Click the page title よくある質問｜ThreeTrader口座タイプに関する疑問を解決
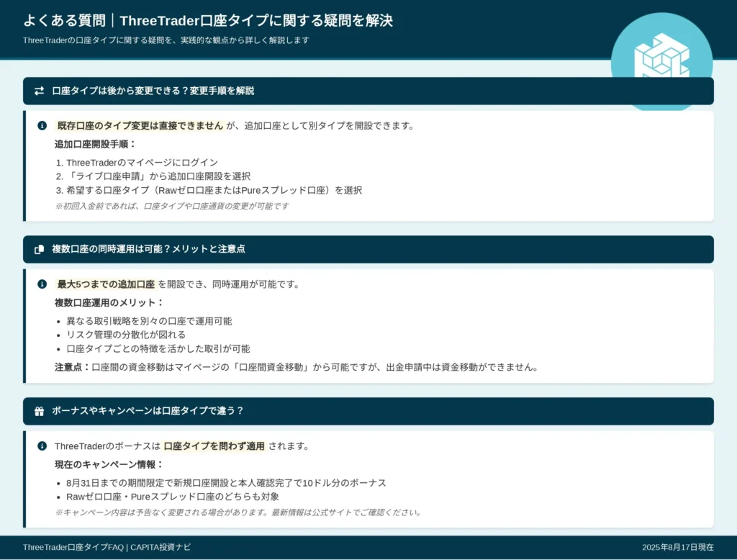The height and width of the screenshot is (560, 737). [208, 20]
